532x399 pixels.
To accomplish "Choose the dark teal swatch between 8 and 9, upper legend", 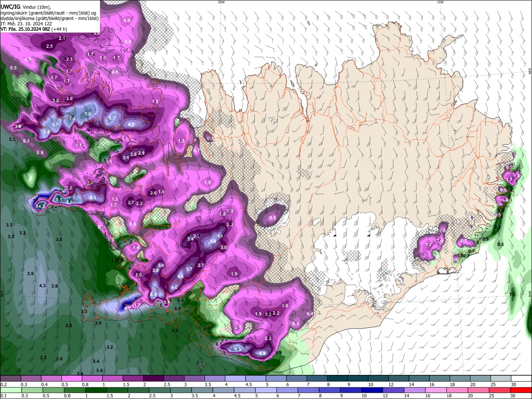I will pos(337,379).
